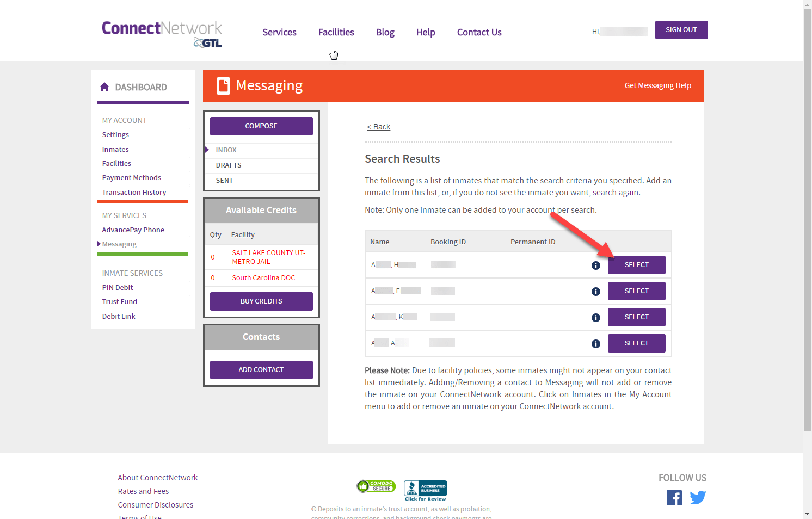Open Contact Us page
The image size is (812, 519).
[479, 32]
